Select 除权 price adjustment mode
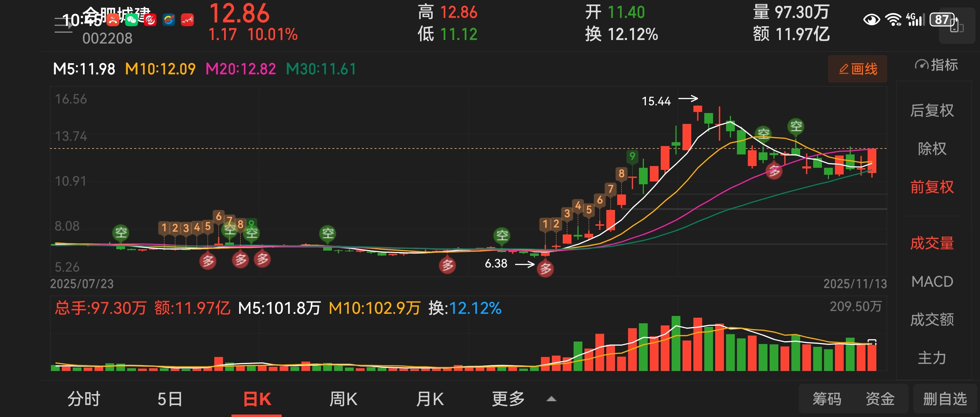Viewport: 980px width, 417px height. tap(932, 148)
